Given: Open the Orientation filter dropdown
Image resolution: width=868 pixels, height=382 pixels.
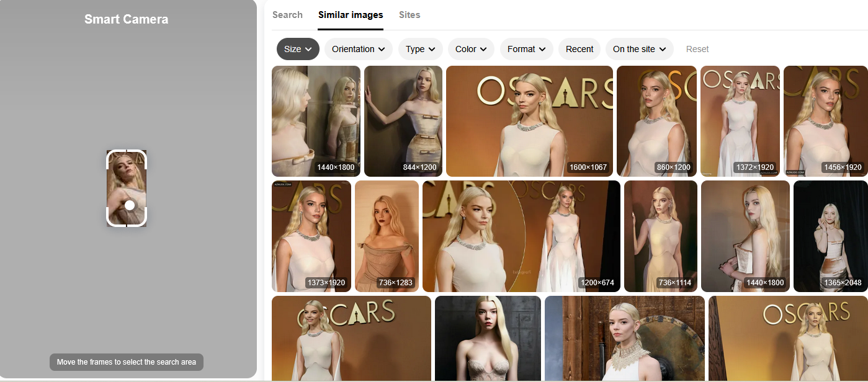Looking at the screenshot, I should (359, 49).
